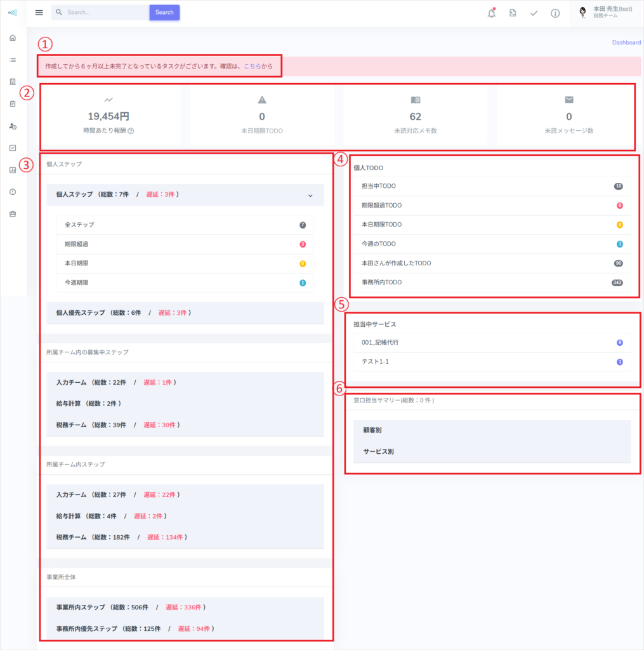
Task: Open the 期限超過TODO list item
Action: click(x=492, y=205)
